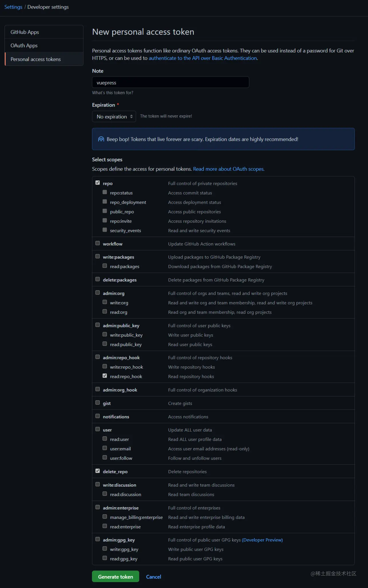Enable the workflow scope checkbox
This screenshot has width=368, height=588.
pyautogui.click(x=98, y=243)
